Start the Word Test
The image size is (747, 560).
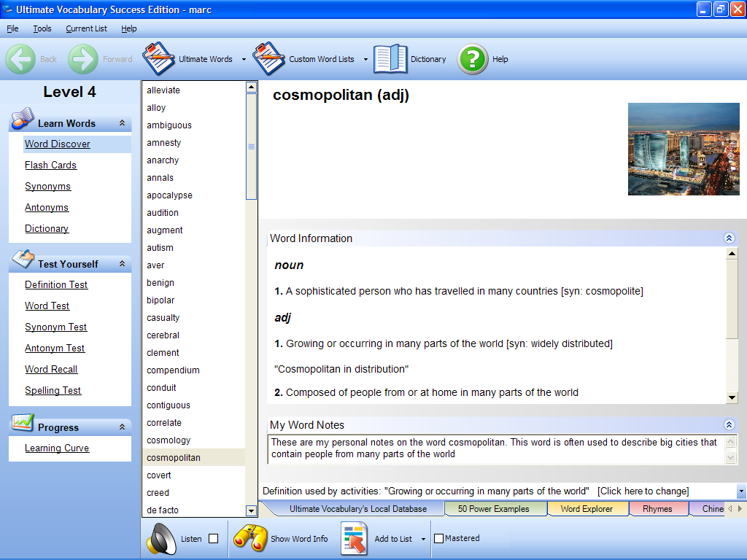[47, 306]
